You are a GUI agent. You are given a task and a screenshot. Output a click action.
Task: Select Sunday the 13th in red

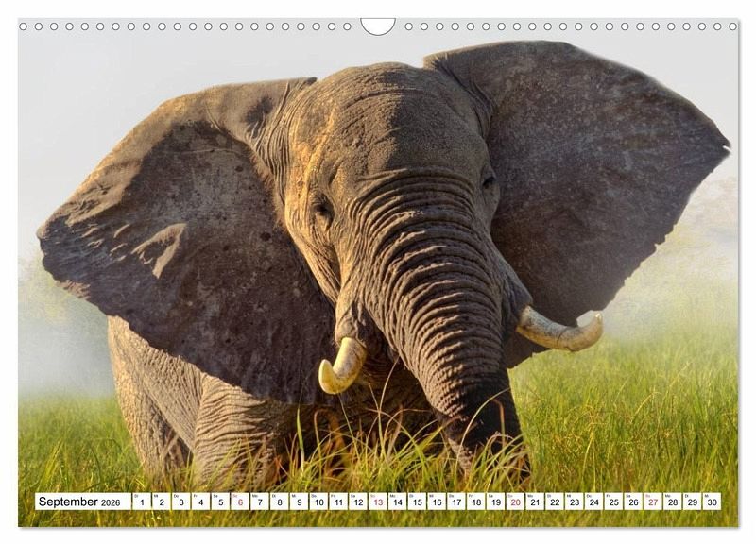coord(378,502)
